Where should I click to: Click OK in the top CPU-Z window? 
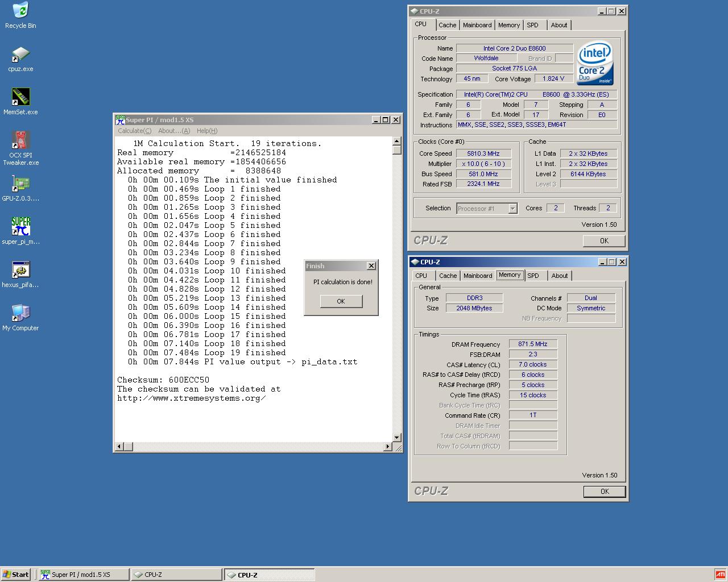pyautogui.click(x=604, y=241)
